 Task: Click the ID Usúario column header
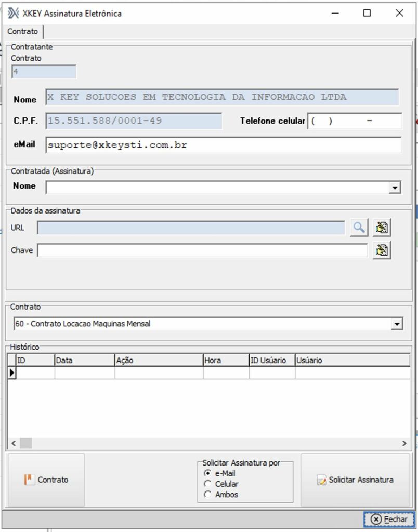point(272,361)
